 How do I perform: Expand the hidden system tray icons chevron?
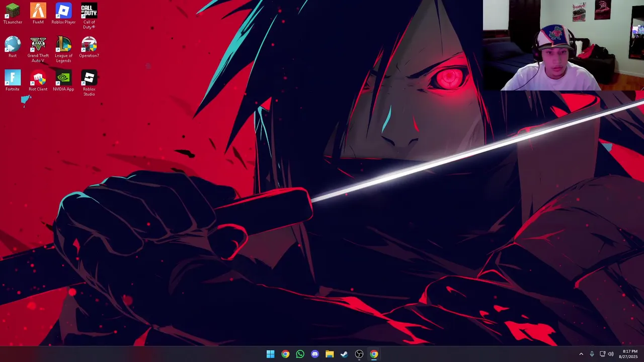coord(581,354)
